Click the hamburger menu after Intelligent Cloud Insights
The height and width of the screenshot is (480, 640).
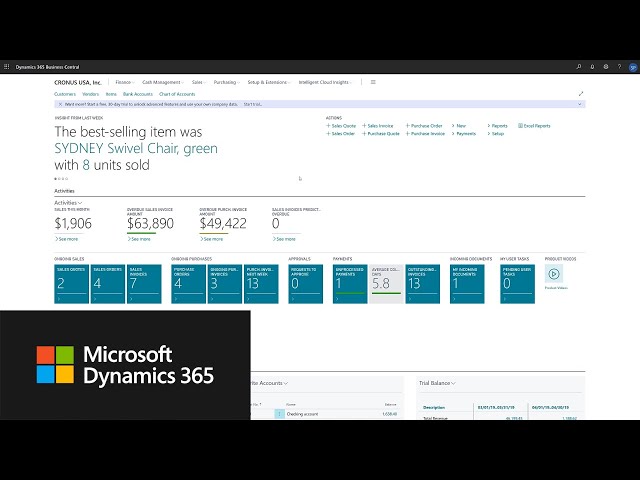[x=373, y=82]
